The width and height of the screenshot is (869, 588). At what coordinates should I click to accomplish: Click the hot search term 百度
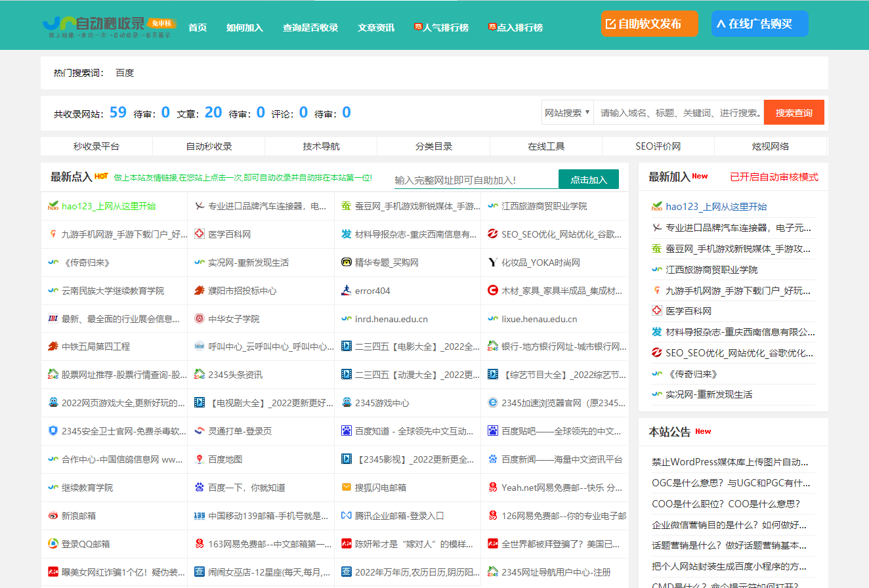click(x=125, y=73)
